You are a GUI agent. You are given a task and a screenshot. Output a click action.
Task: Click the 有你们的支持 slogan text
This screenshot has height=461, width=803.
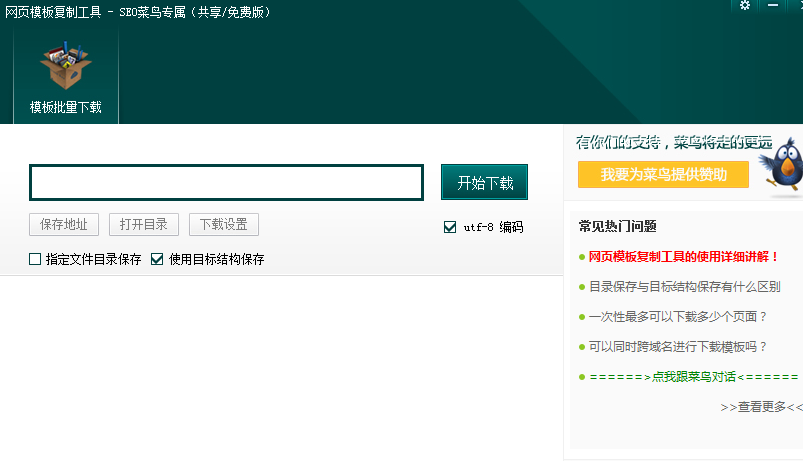point(674,142)
